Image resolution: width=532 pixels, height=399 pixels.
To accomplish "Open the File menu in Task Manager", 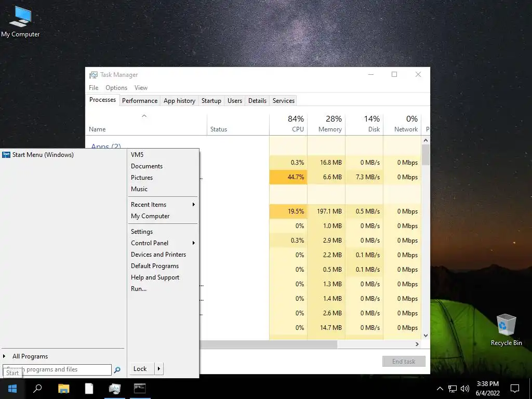I will pos(94,87).
